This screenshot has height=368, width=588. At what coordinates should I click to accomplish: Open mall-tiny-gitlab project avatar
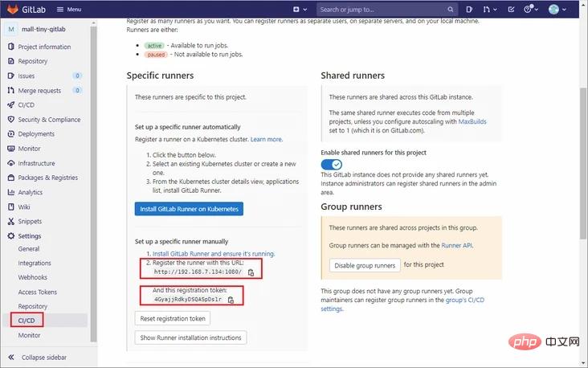click(11, 29)
